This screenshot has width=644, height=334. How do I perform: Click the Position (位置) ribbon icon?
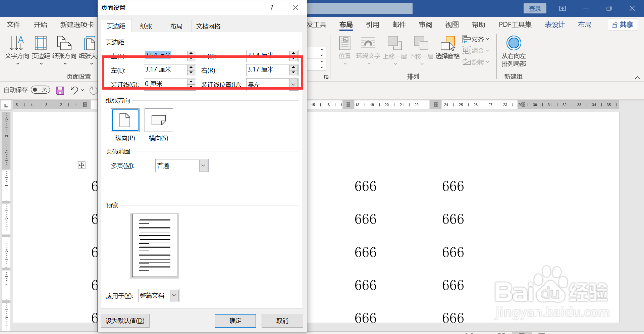[x=345, y=43]
